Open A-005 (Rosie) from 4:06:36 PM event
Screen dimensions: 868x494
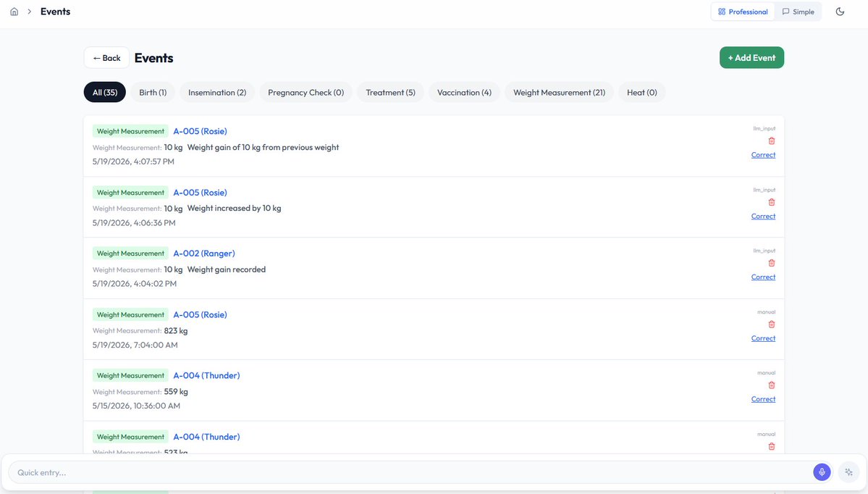(x=200, y=192)
